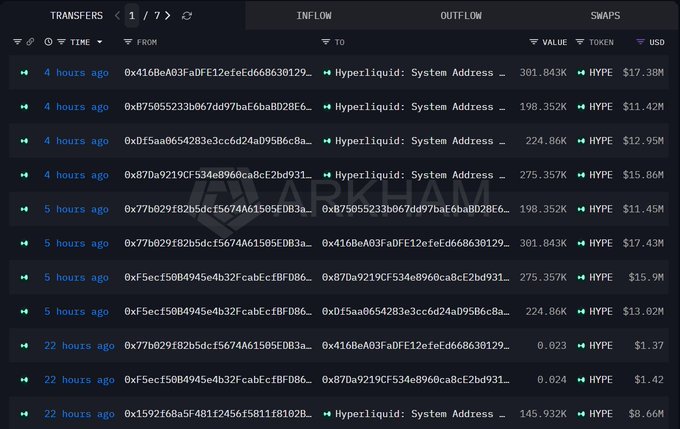Toggle the TIME sort dropdown arrow
The image size is (680, 429).
tap(100, 42)
